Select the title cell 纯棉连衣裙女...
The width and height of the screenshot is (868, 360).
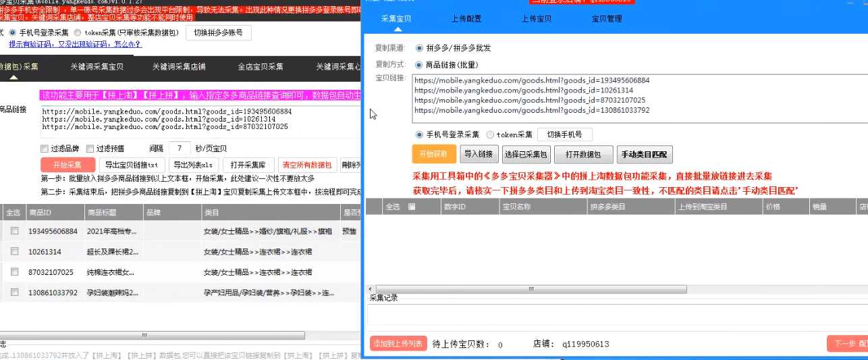click(112, 273)
